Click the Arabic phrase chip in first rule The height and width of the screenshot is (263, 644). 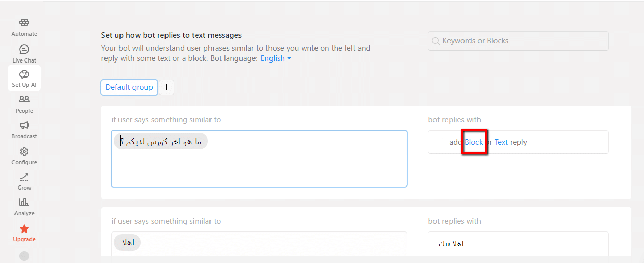(161, 142)
